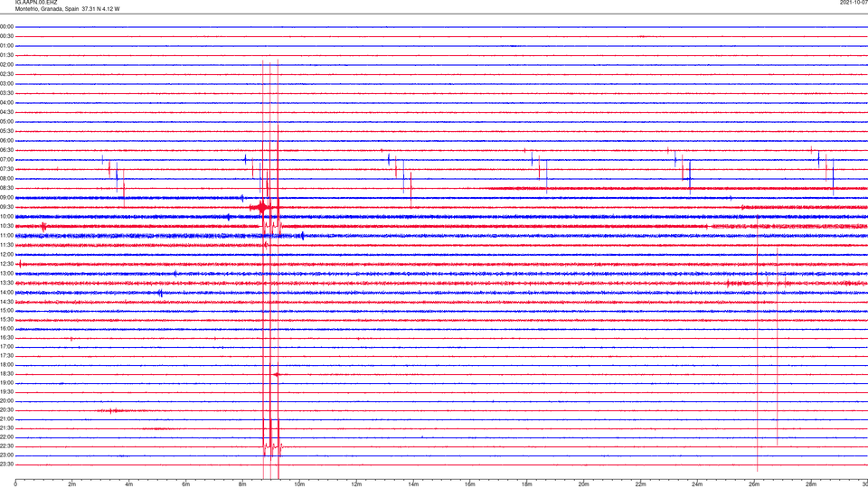The image size is (868, 488).
Task: Click the 10m tick label on time axis
Action: 299,484
